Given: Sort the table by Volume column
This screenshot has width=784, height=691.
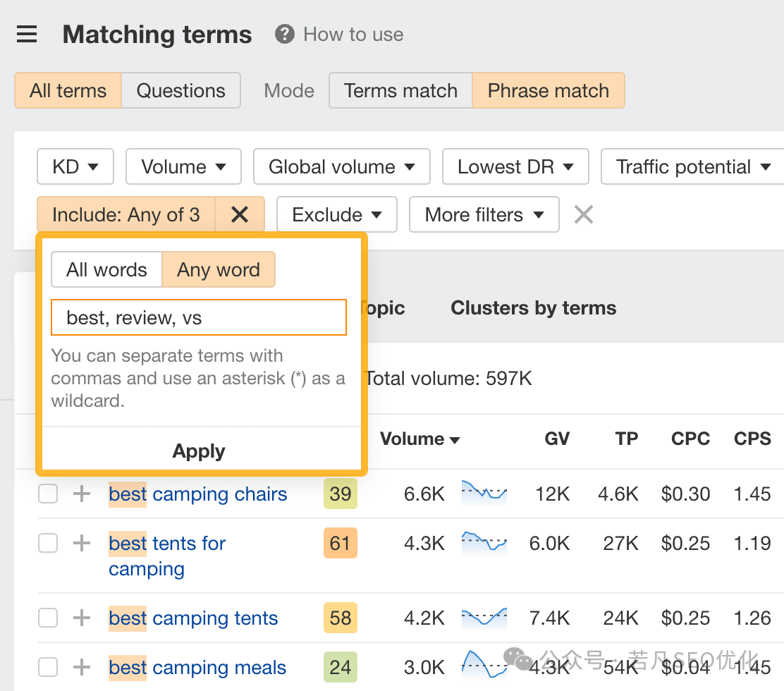Looking at the screenshot, I should [420, 439].
